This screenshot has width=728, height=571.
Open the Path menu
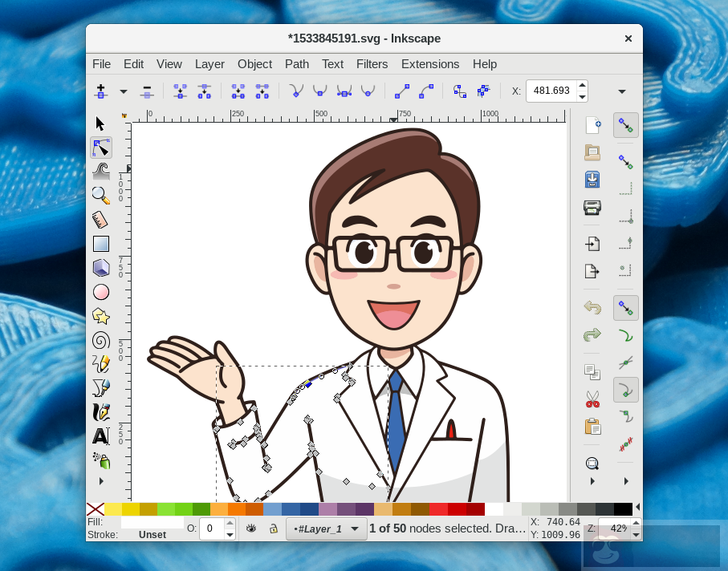tap(296, 64)
